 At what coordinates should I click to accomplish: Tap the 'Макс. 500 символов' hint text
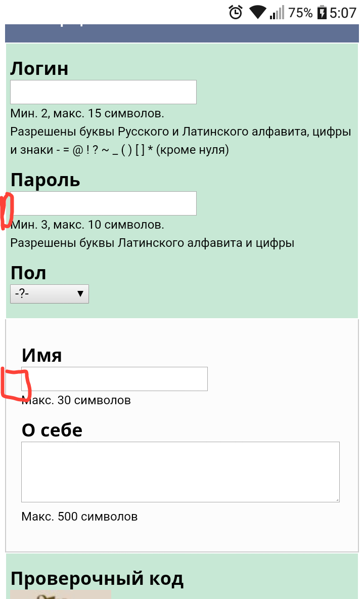(x=79, y=517)
